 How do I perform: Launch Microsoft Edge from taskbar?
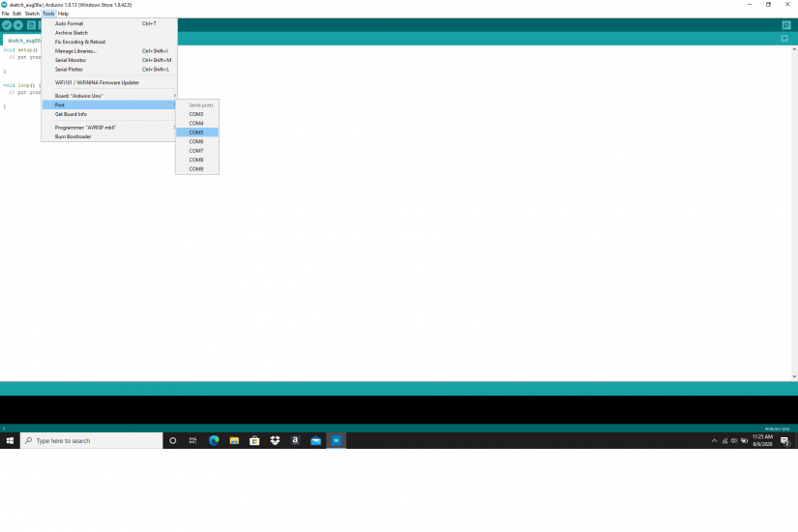pos(214,440)
